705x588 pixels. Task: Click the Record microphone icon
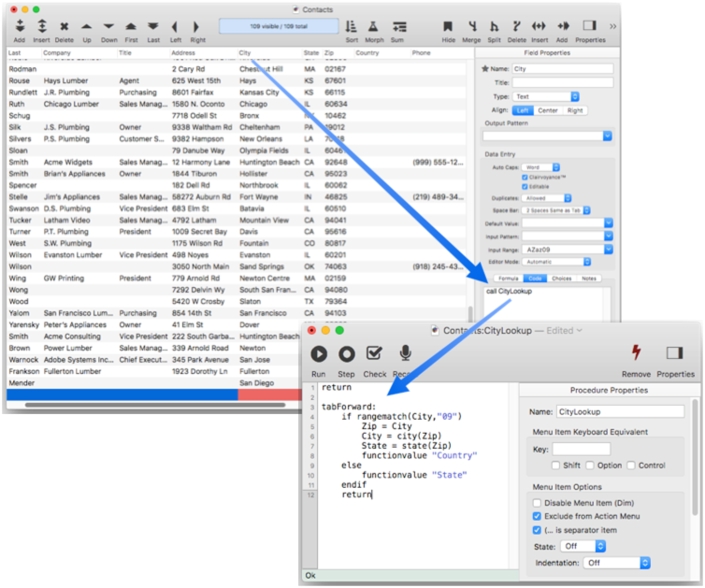(405, 353)
